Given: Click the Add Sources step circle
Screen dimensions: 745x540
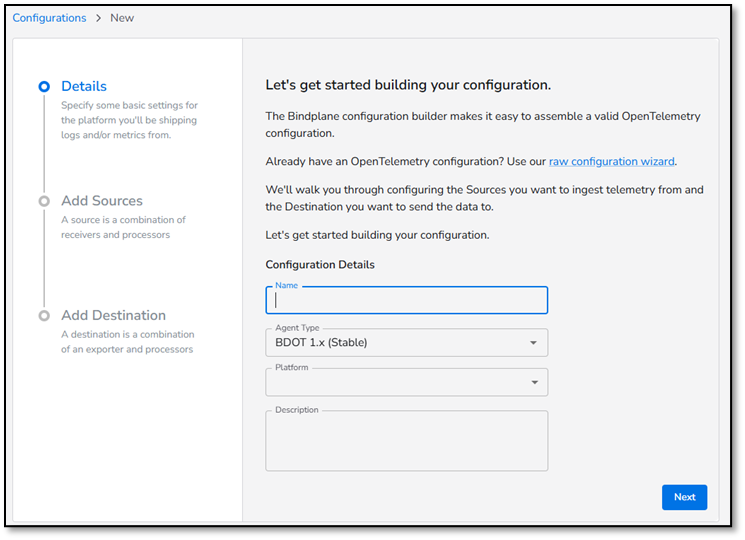Looking at the screenshot, I should click(44, 201).
